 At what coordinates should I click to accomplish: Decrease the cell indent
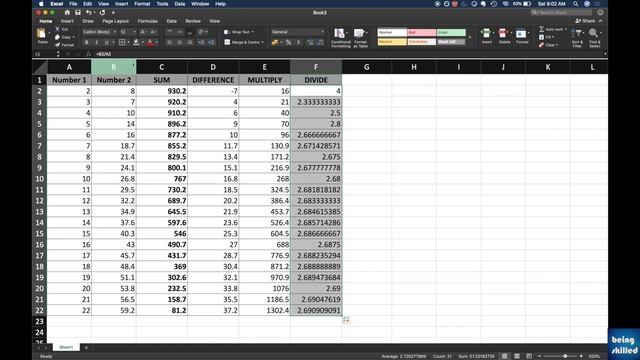click(x=201, y=42)
